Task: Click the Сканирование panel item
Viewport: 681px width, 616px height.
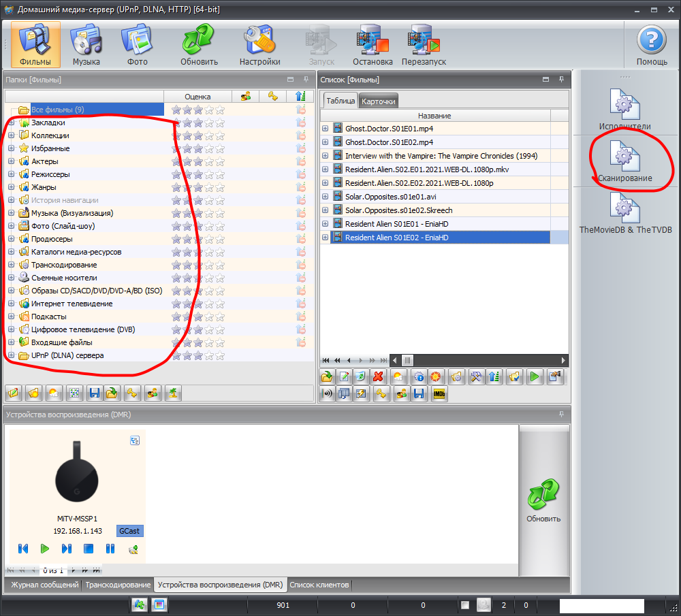Action: pyautogui.click(x=625, y=161)
